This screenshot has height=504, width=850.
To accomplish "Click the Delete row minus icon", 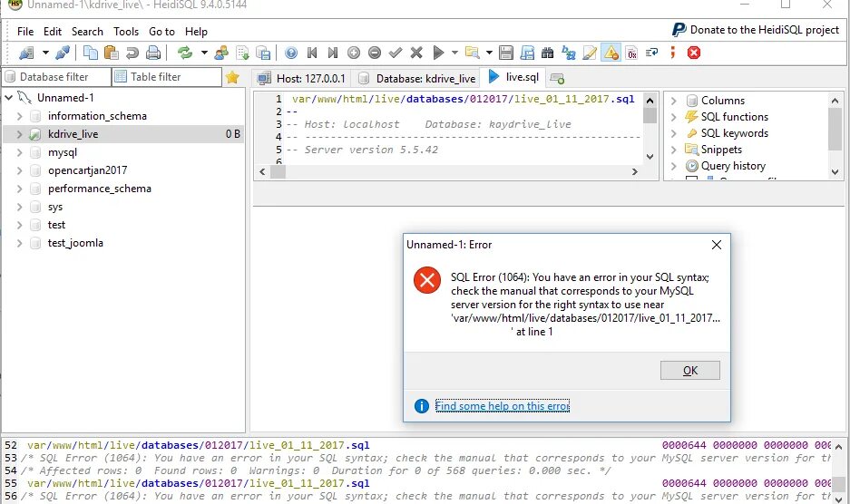I will (375, 53).
